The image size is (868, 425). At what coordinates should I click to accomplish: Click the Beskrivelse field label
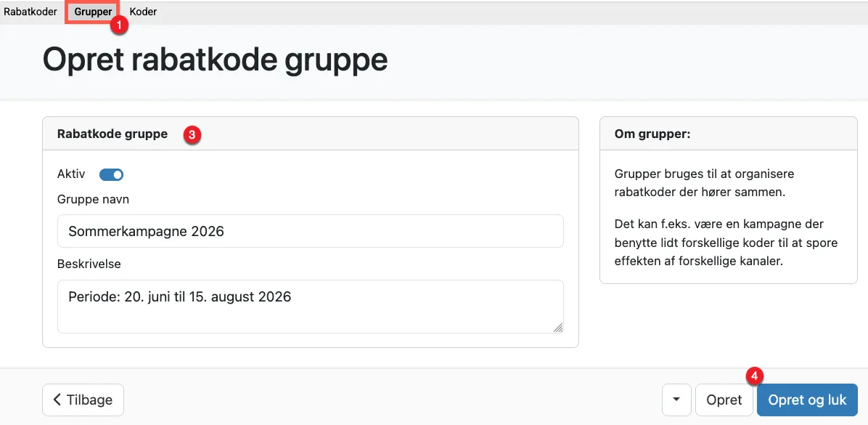pyautogui.click(x=89, y=264)
